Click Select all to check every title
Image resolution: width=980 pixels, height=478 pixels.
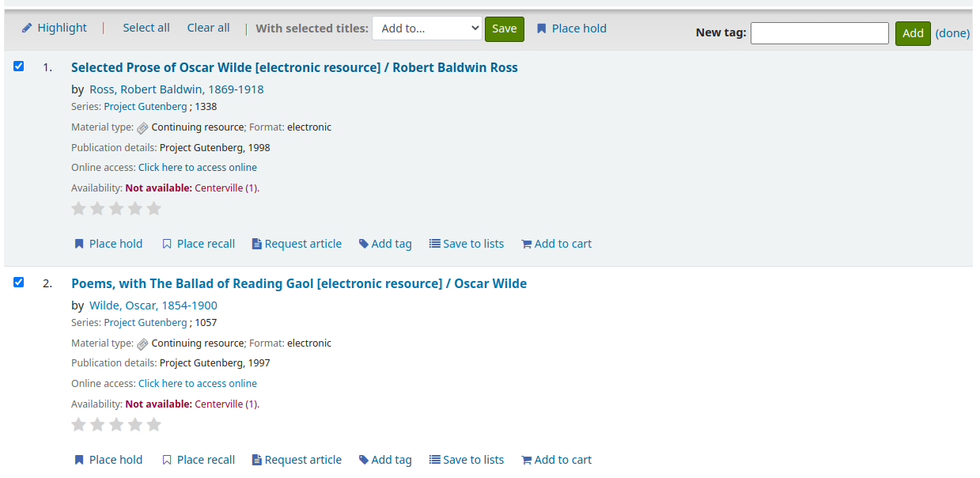click(x=146, y=27)
